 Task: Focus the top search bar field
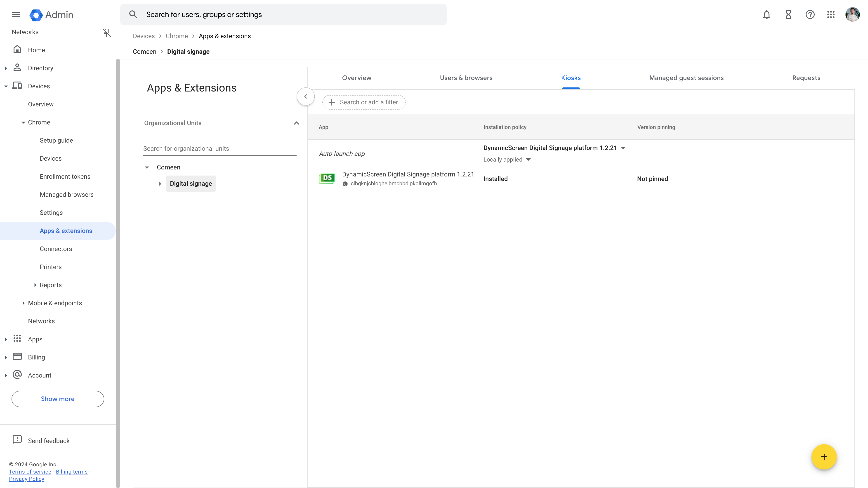click(x=283, y=14)
